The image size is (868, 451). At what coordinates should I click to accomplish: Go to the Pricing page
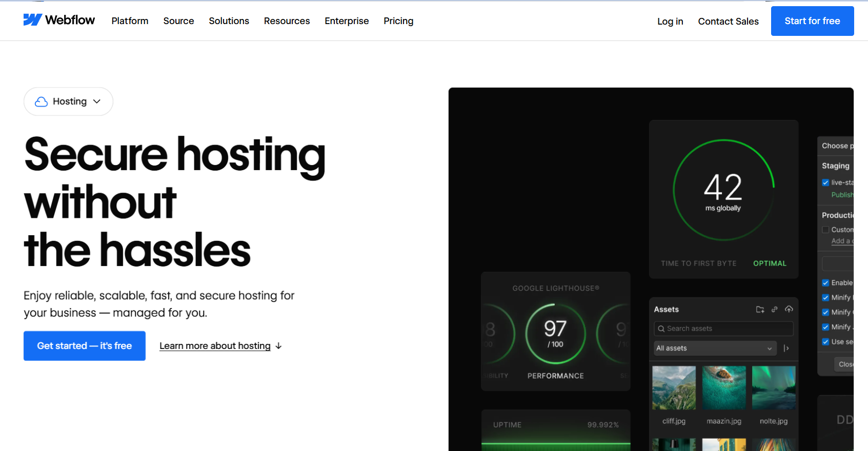point(398,21)
